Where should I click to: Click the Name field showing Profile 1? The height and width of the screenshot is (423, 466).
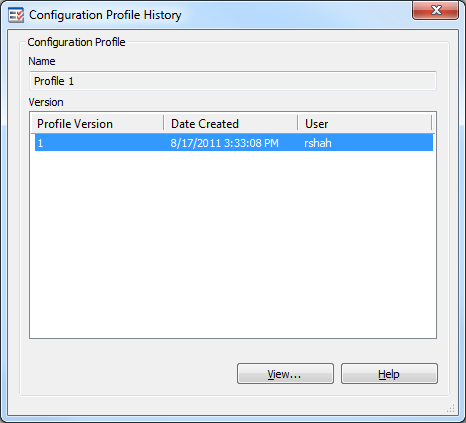coord(233,81)
